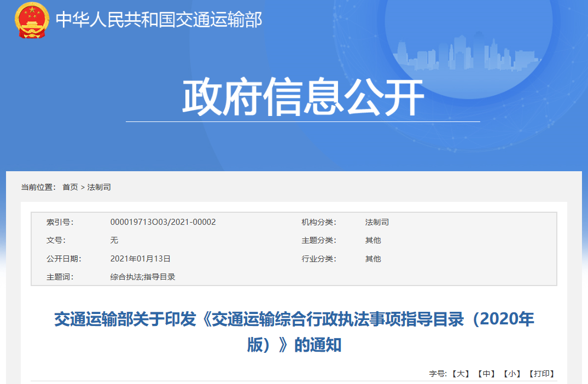Print the page using 打印
The image size is (588, 384).
tap(542, 374)
